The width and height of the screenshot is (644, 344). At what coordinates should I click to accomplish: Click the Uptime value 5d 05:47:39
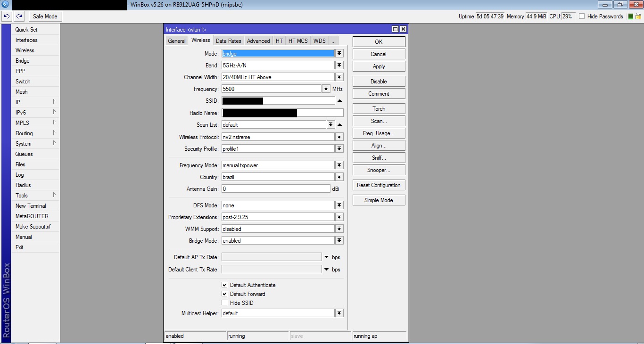[x=490, y=16]
